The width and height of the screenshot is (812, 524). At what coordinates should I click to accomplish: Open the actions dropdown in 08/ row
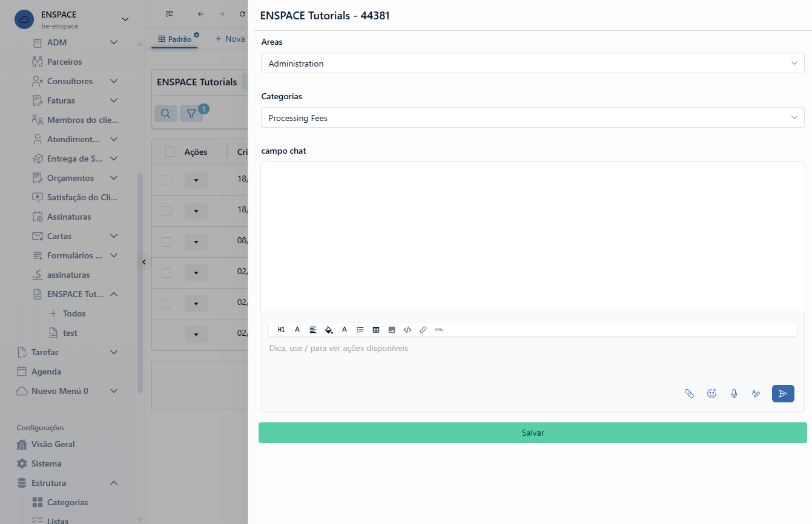[196, 242]
